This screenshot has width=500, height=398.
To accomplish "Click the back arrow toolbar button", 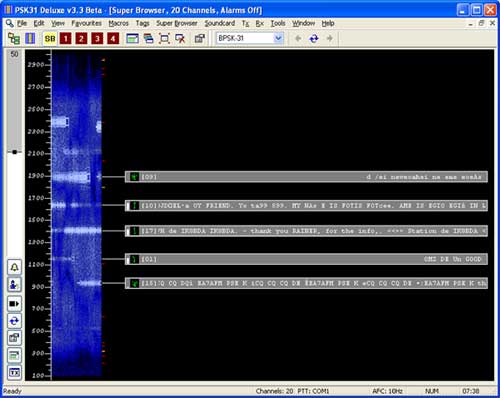I will 298,39.
